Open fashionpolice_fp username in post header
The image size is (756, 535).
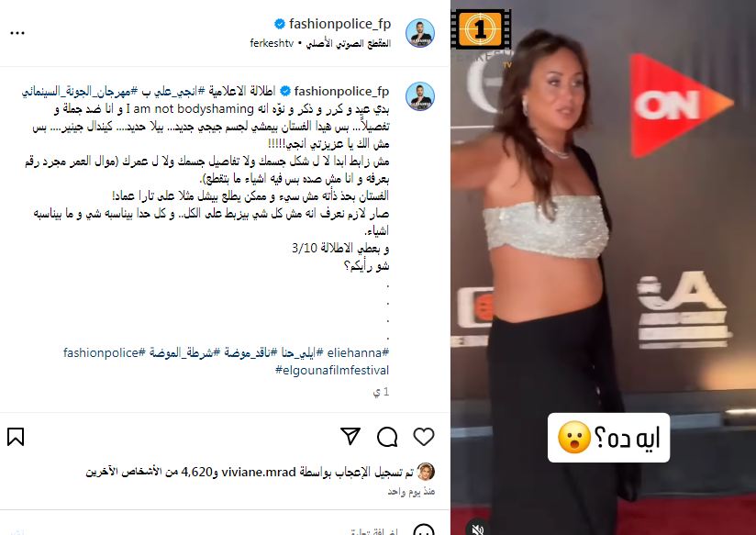point(339,24)
